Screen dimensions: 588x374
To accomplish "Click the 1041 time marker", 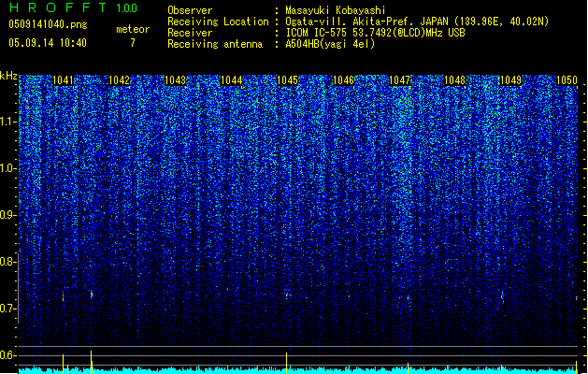I will [64, 80].
